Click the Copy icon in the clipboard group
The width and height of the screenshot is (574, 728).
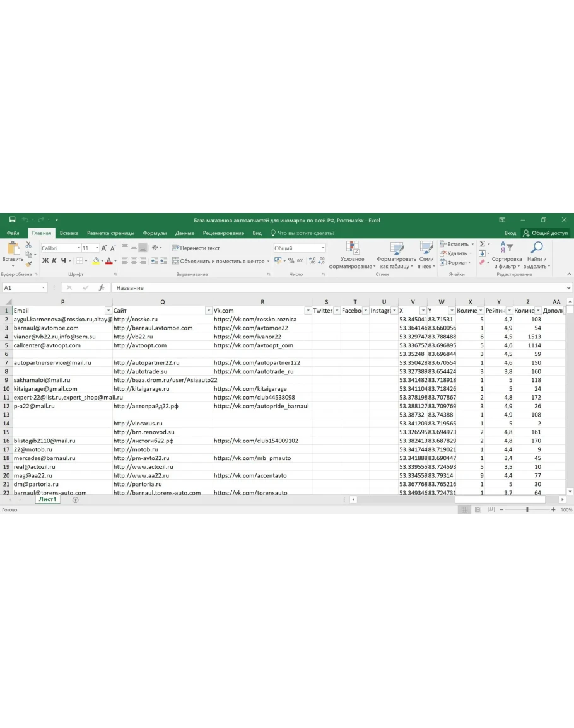click(29, 254)
